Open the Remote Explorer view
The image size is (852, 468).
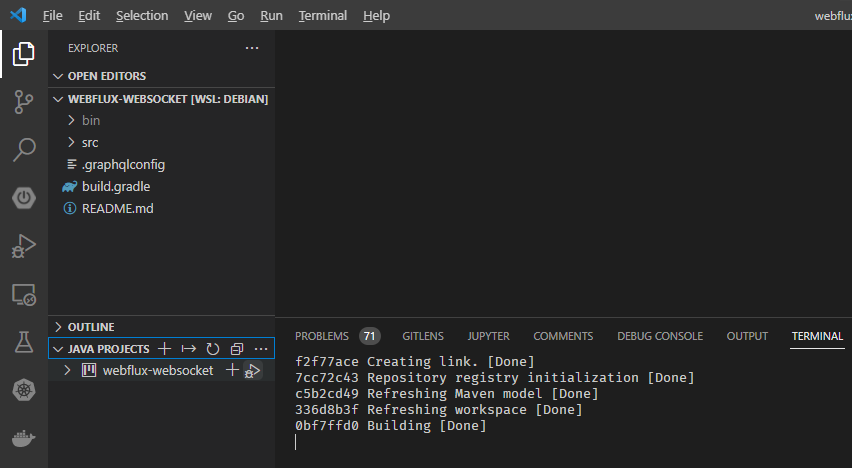coord(23,294)
